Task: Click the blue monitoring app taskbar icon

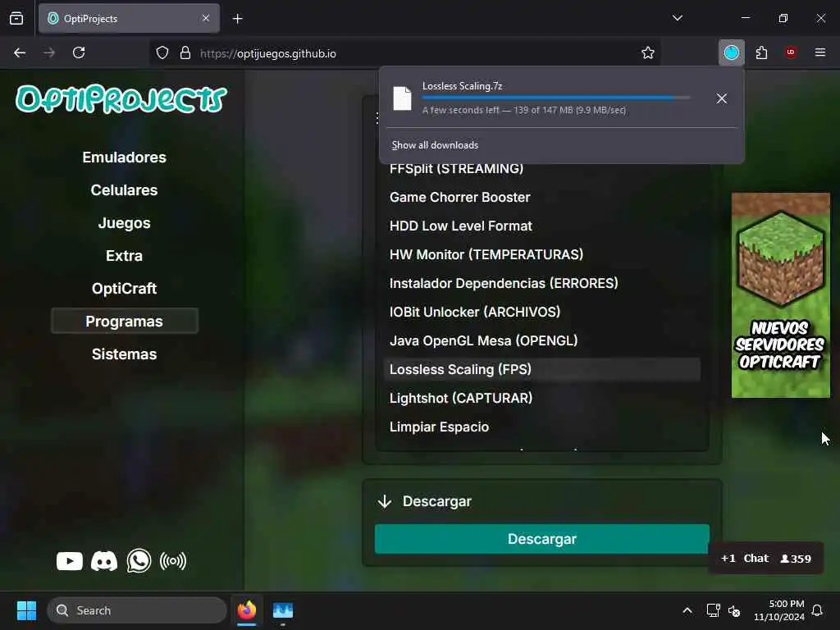Action: click(x=283, y=610)
